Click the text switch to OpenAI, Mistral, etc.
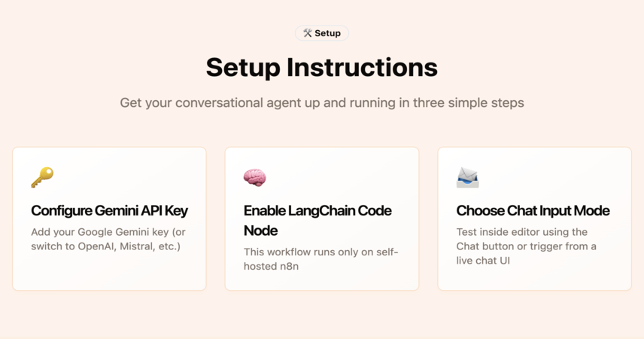The width and height of the screenshot is (644, 339). coord(105,246)
